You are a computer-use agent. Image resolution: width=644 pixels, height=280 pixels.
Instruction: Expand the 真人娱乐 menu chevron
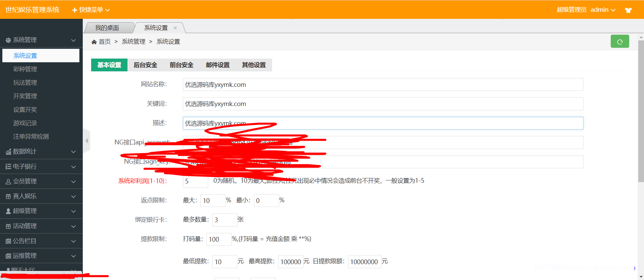tap(73, 197)
